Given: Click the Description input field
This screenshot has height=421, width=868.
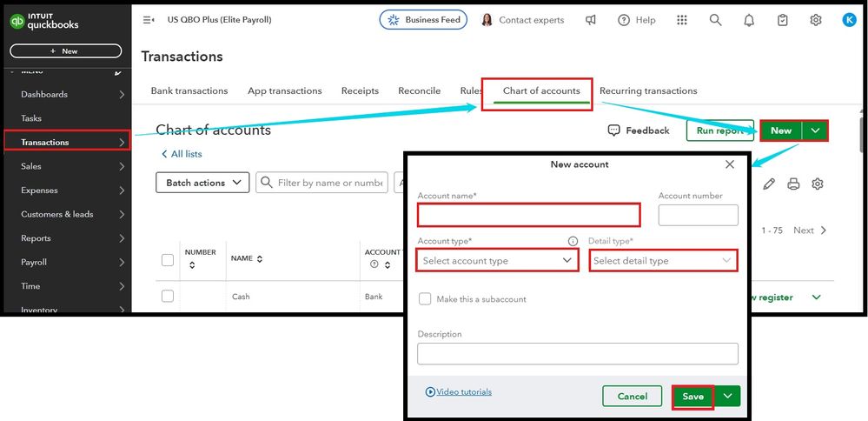Looking at the screenshot, I should 578,353.
